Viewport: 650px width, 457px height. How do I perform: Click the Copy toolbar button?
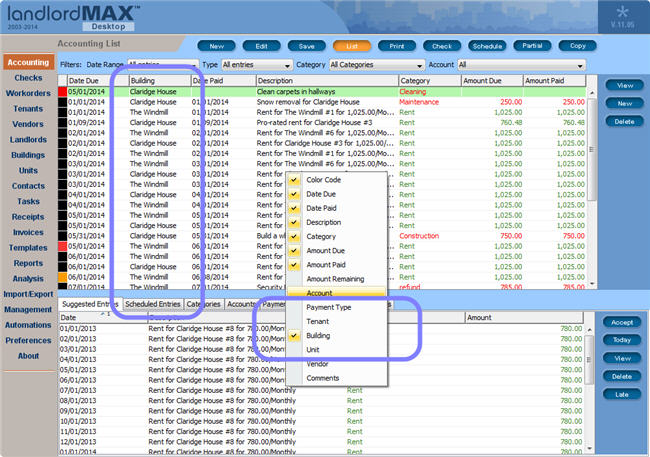pos(577,46)
